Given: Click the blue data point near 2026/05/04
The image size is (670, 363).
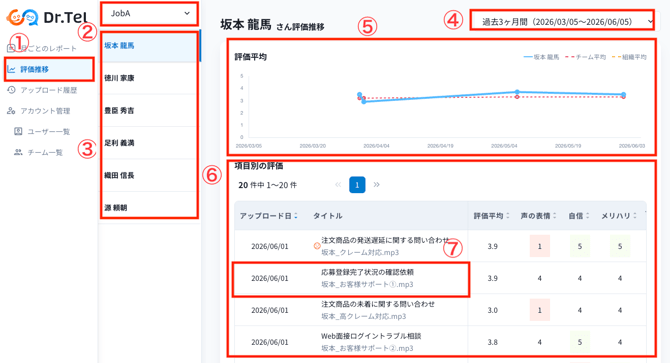Looking at the screenshot, I should point(517,92).
